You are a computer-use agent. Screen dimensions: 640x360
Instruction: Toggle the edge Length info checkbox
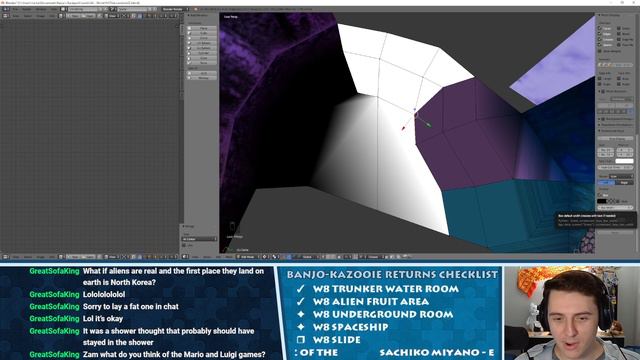(x=600, y=79)
